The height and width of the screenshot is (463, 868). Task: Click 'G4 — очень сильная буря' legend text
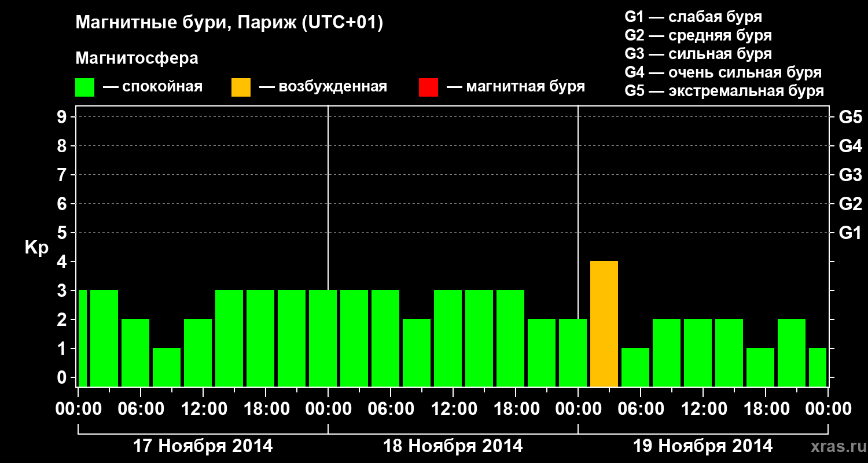(723, 72)
